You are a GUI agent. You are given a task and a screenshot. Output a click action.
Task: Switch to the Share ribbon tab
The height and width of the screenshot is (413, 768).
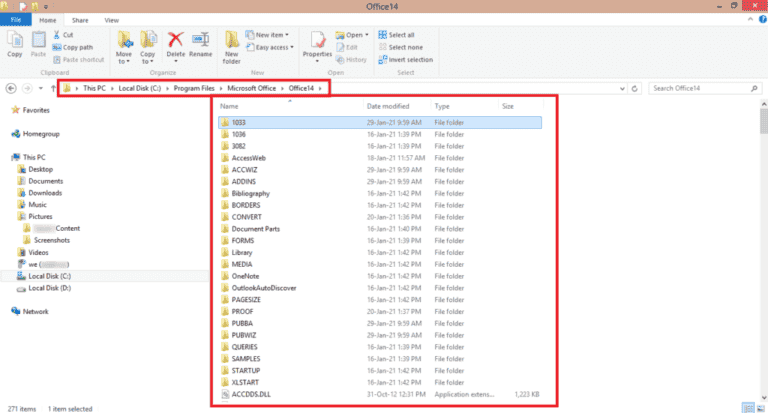coord(79,19)
